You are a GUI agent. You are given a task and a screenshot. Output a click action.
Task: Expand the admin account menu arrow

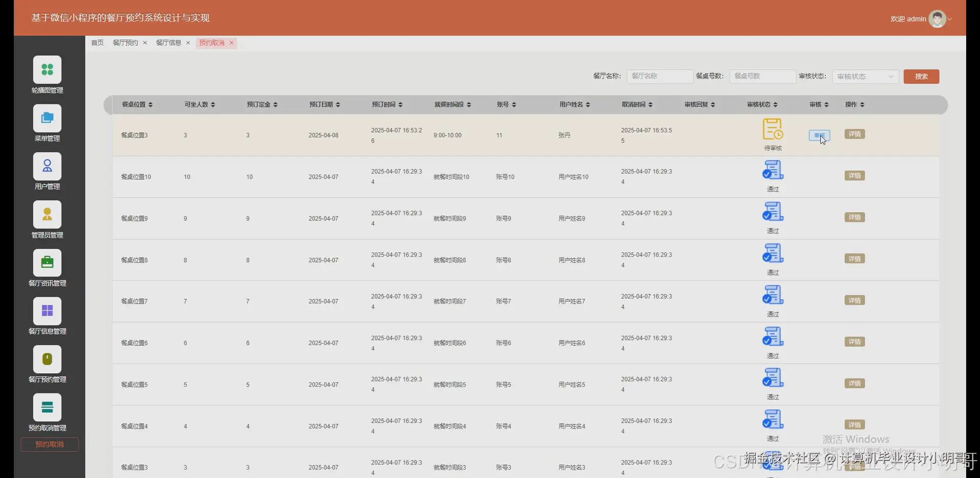point(950,19)
